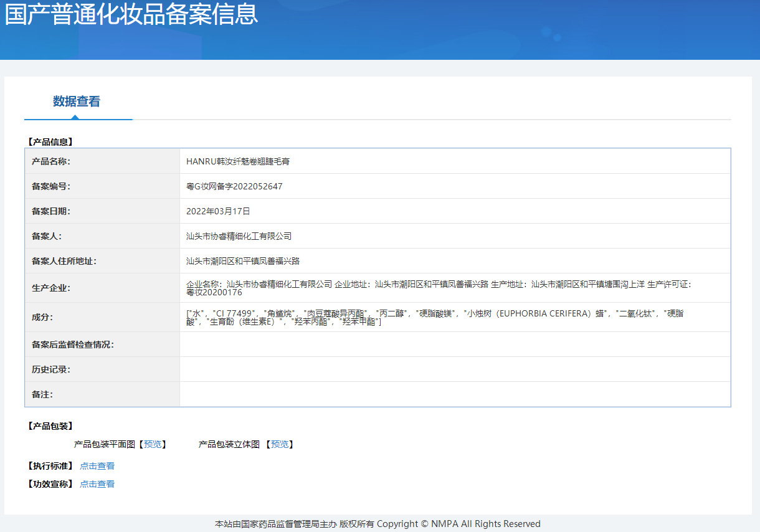This screenshot has height=532, width=760.
Task: Click the 备案日期 row label
Action: (51, 211)
